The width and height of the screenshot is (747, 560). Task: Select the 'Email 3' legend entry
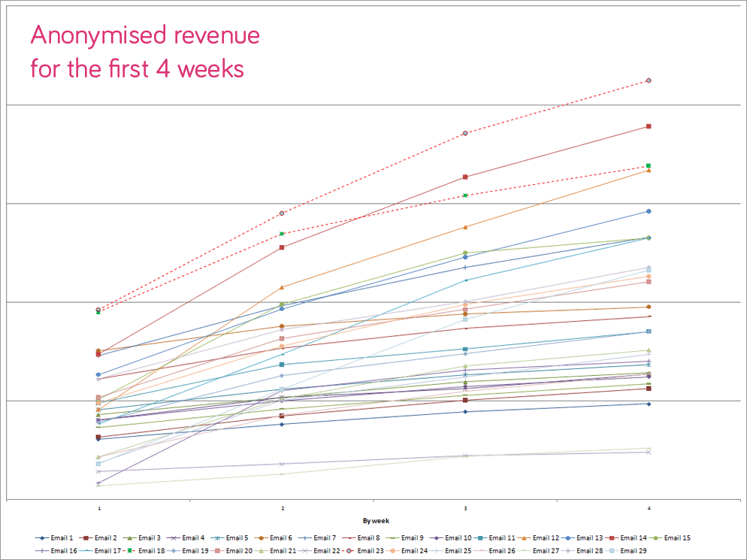click(142, 537)
